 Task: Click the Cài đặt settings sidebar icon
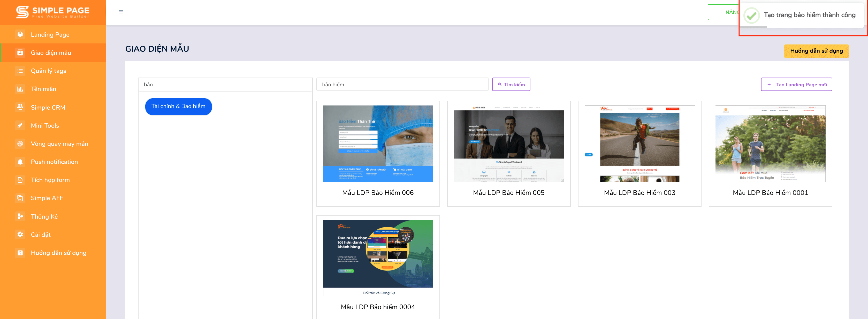coord(19,234)
